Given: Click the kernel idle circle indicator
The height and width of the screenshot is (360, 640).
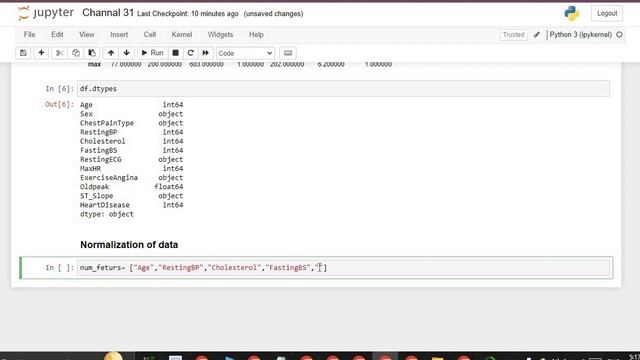Looking at the screenshot, I should coord(619,35).
